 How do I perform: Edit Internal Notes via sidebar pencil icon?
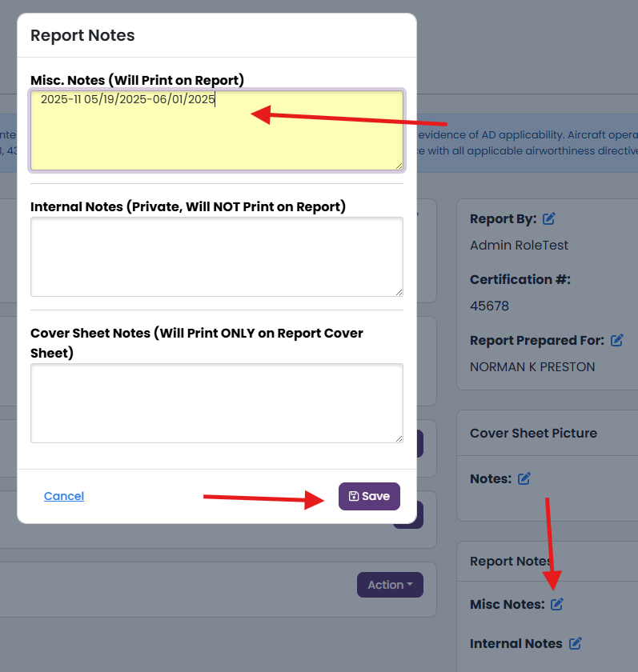(575, 643)
